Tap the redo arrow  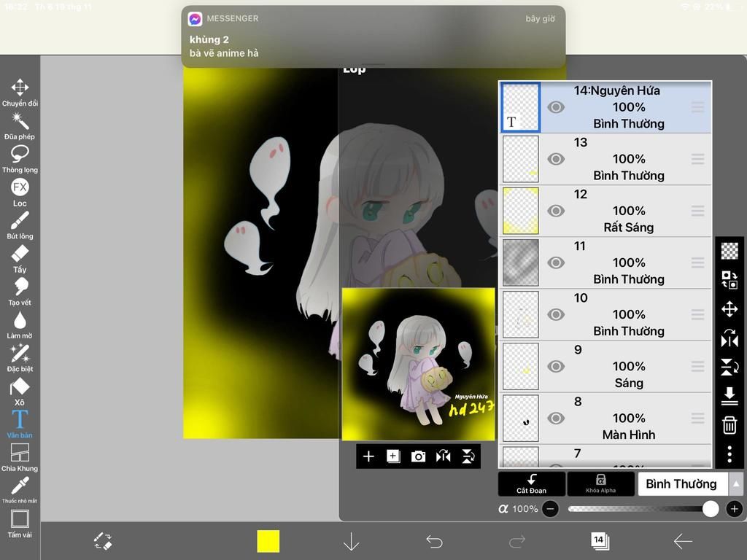(517, 542)
